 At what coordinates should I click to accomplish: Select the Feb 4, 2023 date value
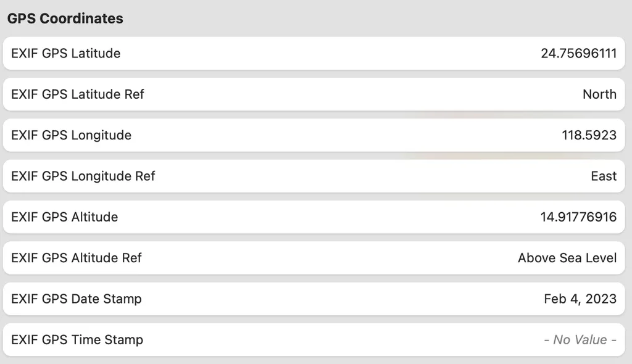pos(580,299)
